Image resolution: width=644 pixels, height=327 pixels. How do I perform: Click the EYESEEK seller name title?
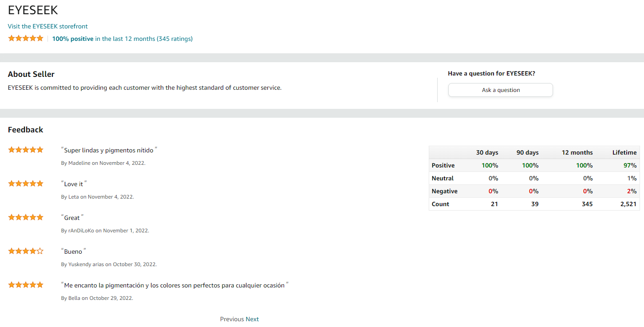(33, 10)
